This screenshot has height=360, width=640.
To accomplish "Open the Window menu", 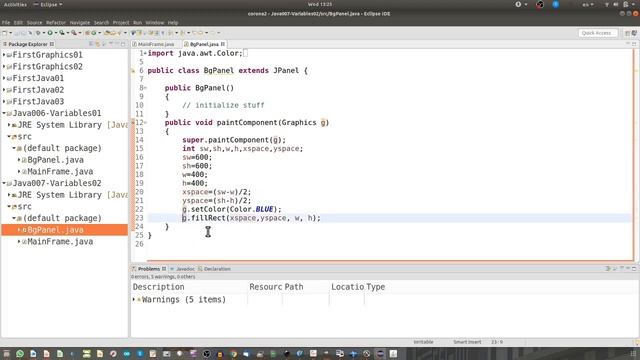I will [155, 22].
